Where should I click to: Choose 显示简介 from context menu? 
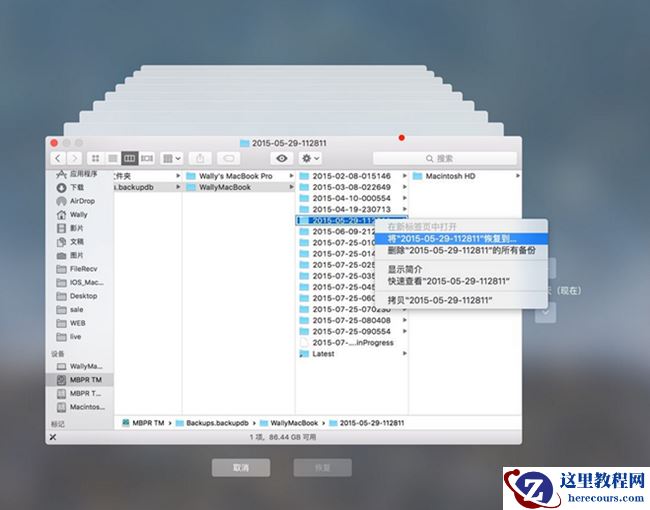tap(461, 270)
